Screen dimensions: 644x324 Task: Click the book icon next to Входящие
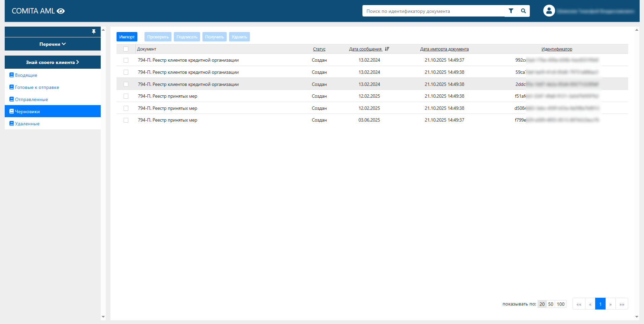tap(11, 75)
